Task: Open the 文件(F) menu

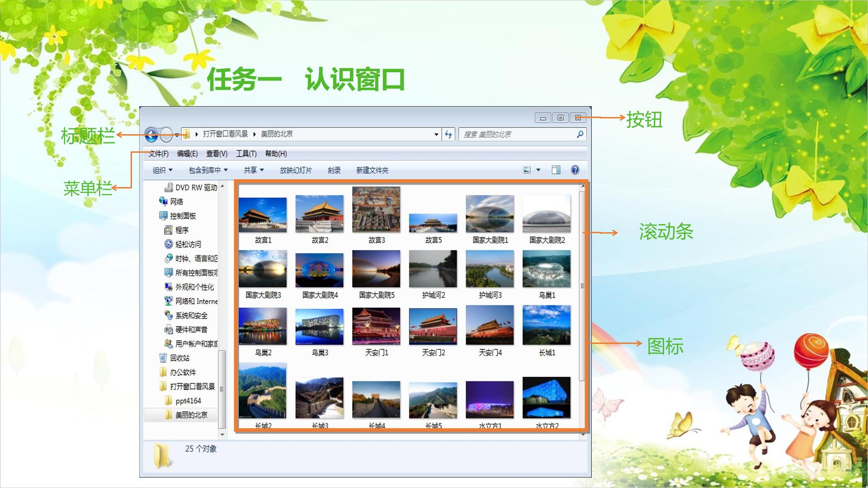Action: (159, 154)
